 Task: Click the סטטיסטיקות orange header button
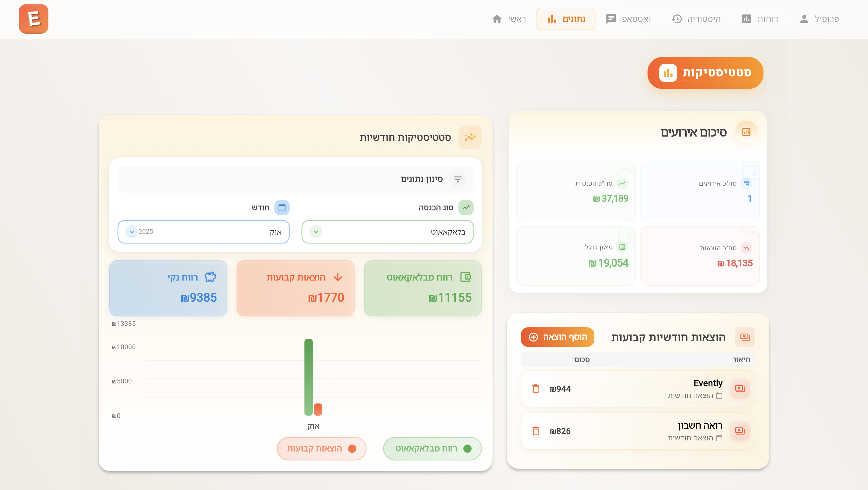coord(705,73)
